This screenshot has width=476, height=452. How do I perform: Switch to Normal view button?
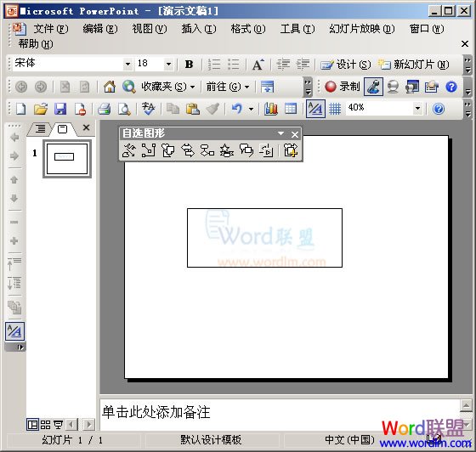coord(32,425)
